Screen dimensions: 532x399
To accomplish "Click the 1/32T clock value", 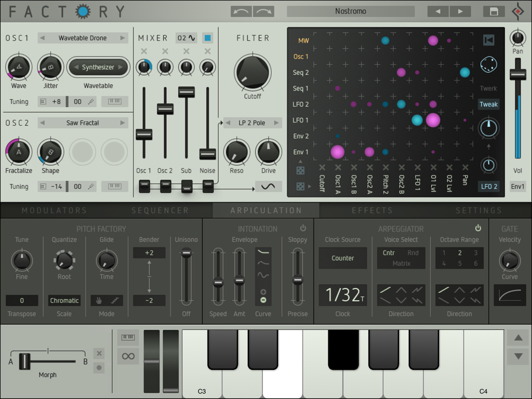I will tap(343, 295).
